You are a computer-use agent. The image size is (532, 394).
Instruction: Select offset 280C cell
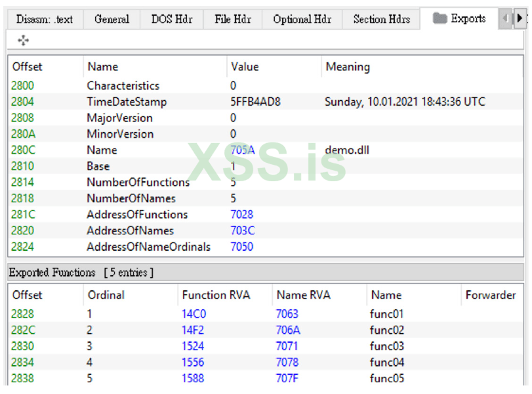pyautogui.click(x=23, y=150)
